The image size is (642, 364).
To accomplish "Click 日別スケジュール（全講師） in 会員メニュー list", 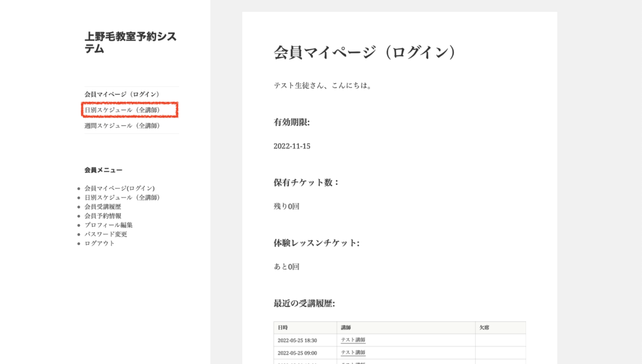I will [x=122, y=197].
